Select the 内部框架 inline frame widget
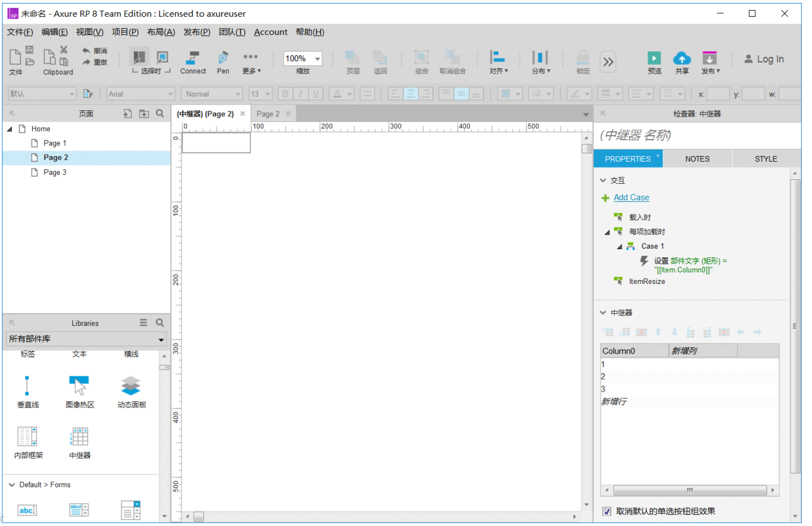 coord(28,443)
